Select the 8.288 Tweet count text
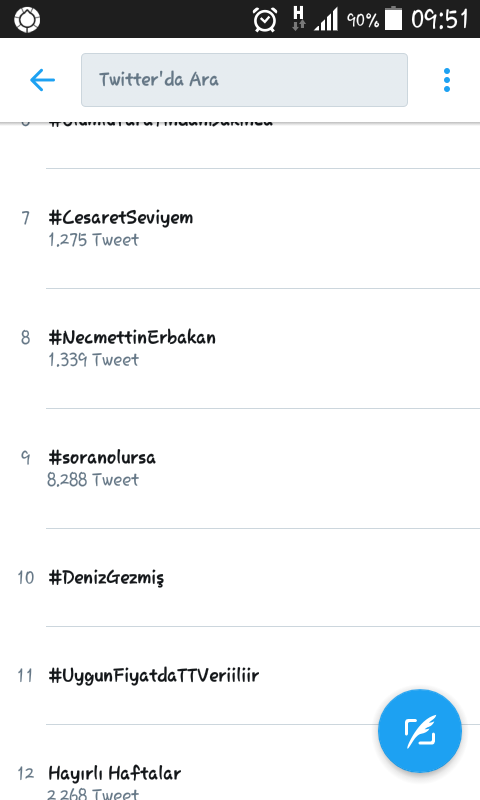 pos(93,480)
